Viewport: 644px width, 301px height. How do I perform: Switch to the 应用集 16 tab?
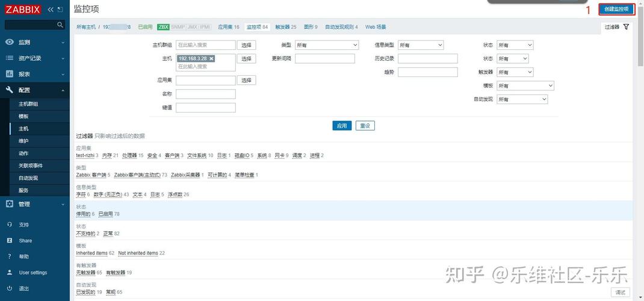[x=228, y=26]
